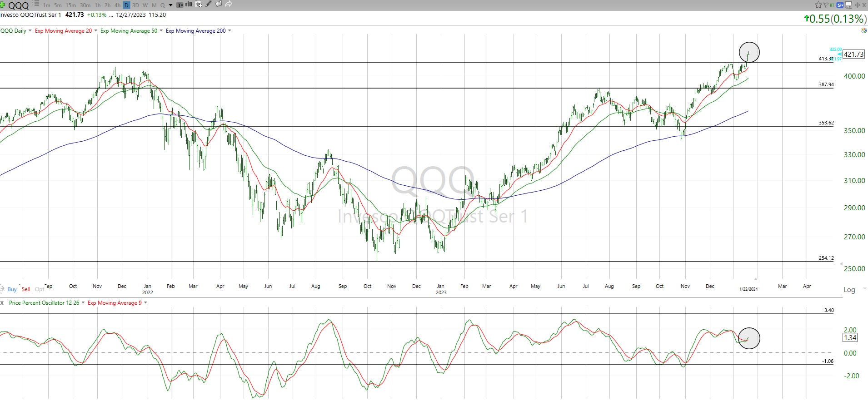
Task: Click the QQQ ticker symbol field
Action: (x=18, y=5)
